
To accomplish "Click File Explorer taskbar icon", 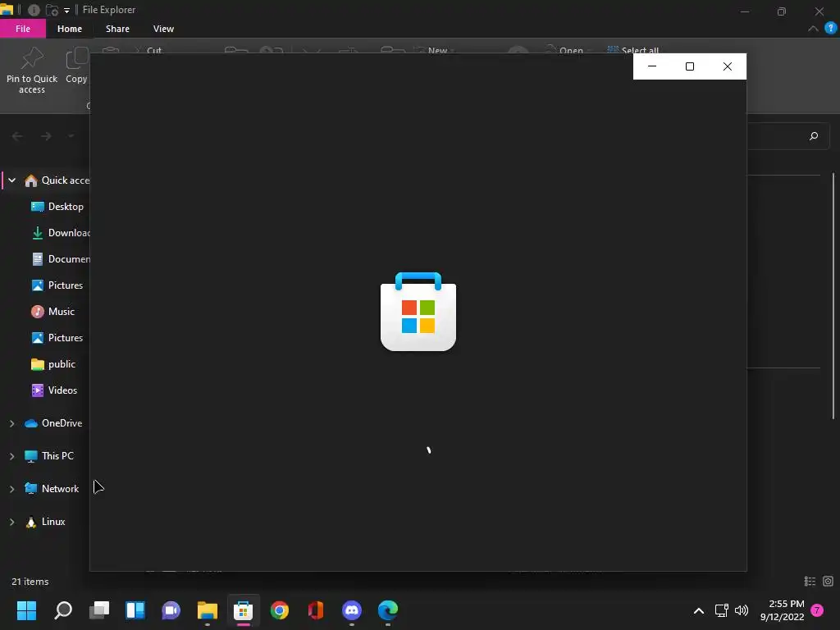I will [x=208, y=610].
